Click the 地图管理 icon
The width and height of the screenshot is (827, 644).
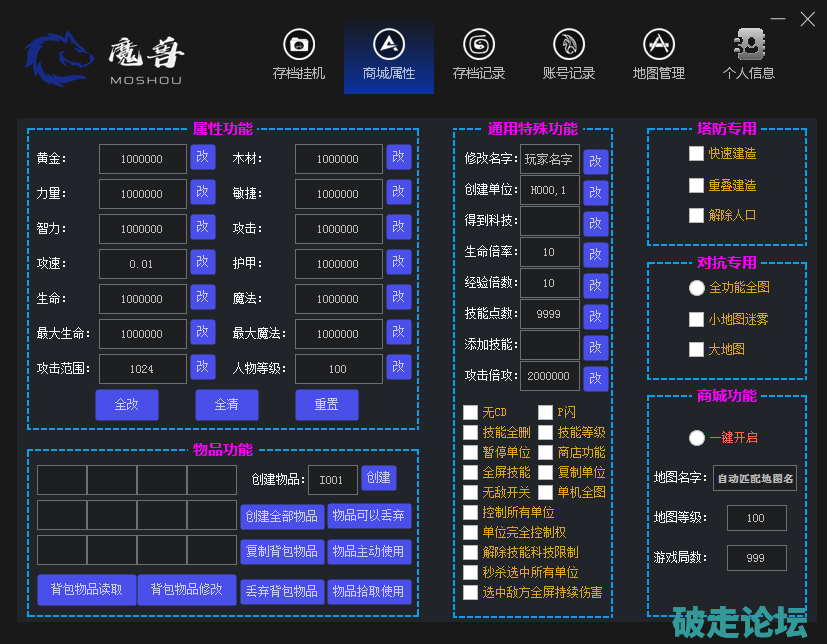[x=658, y=45]
